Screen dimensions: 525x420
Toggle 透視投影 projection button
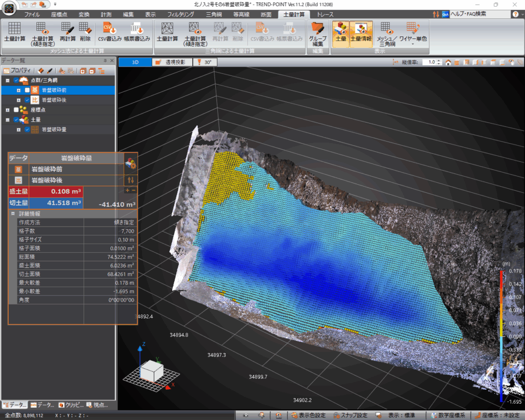pyautogui.click(x=172, y=62)
